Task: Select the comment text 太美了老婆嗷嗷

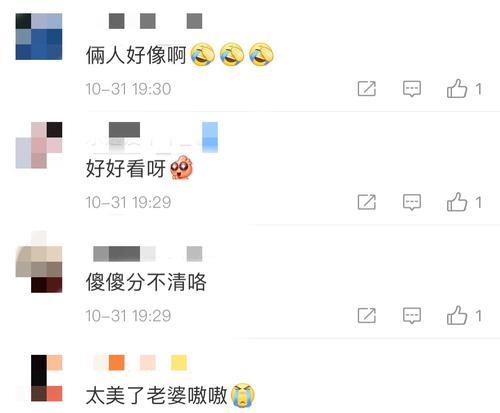Action: pyautogui.click(x=157, y=396)
